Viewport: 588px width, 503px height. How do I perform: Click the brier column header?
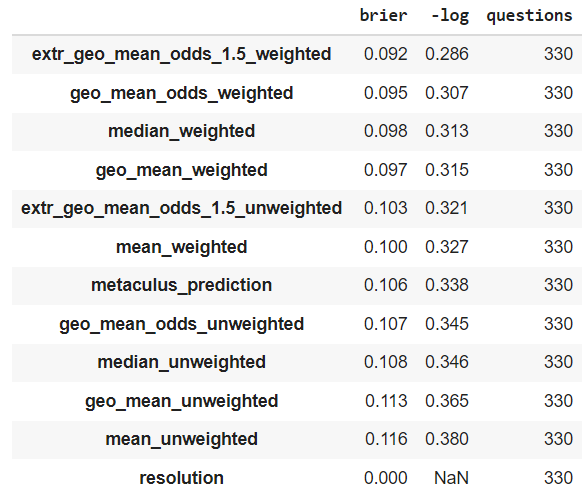(383, 16)
